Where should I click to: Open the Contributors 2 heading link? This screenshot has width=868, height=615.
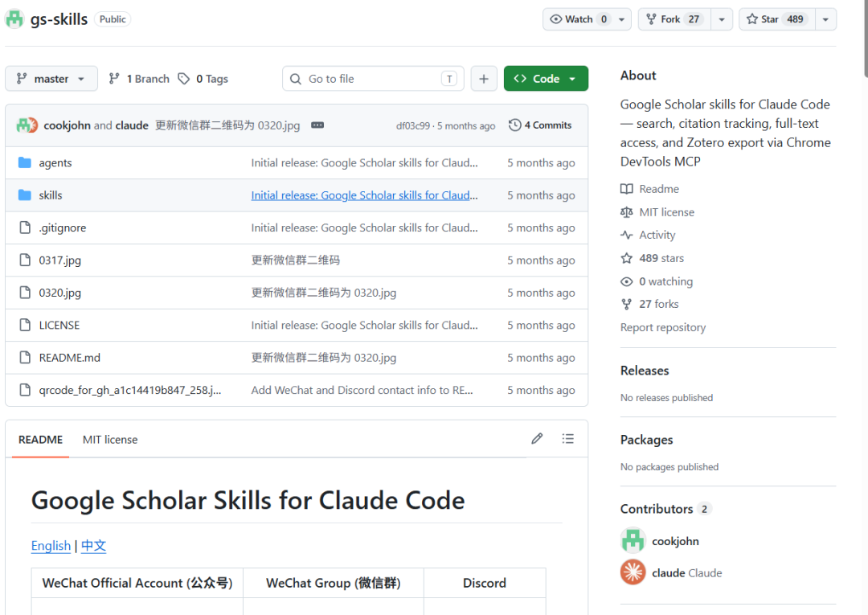click(666, 509)
